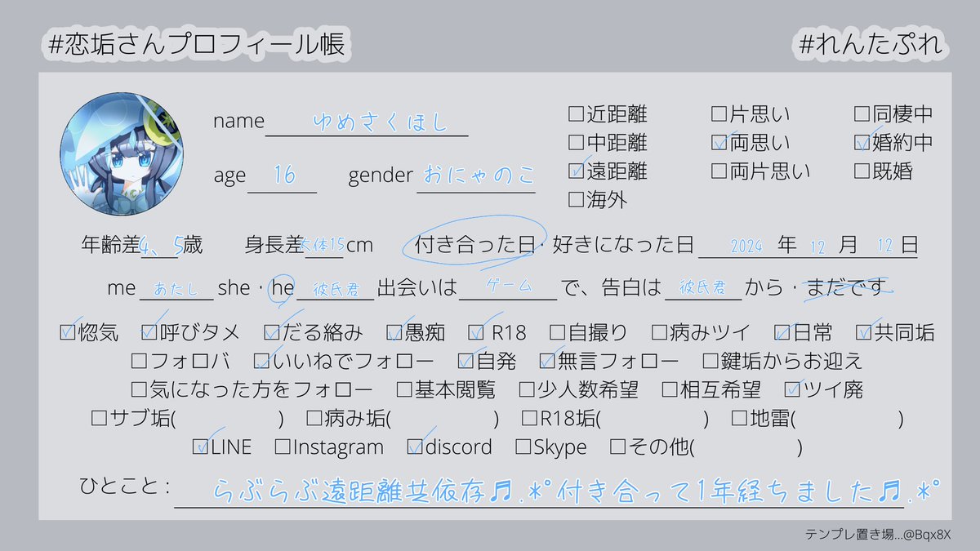Tick the フォロバ checkbox

[139, 360]
